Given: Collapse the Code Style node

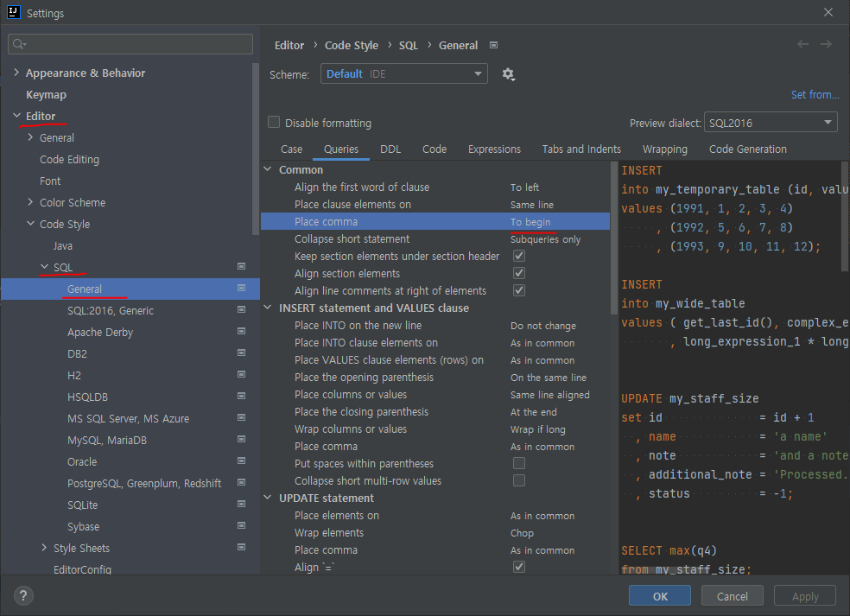Looking at the screenshot, I should coord(30,224).
